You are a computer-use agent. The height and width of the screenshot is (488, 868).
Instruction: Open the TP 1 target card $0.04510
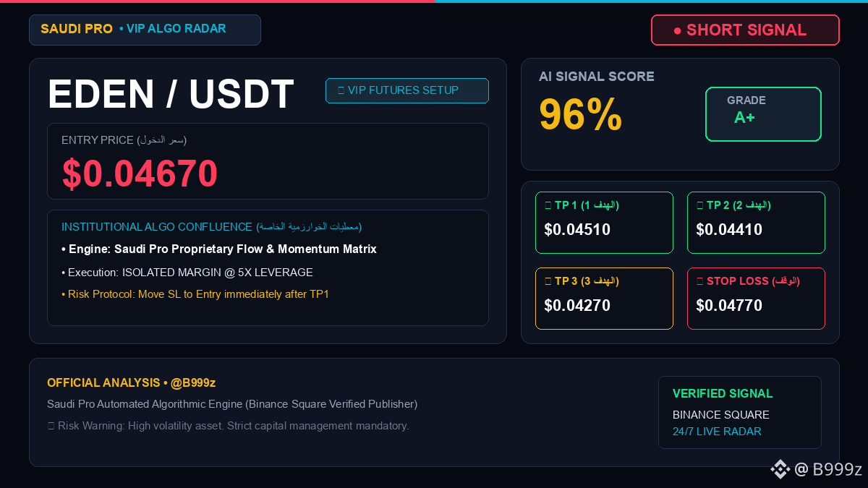point(604,223)
